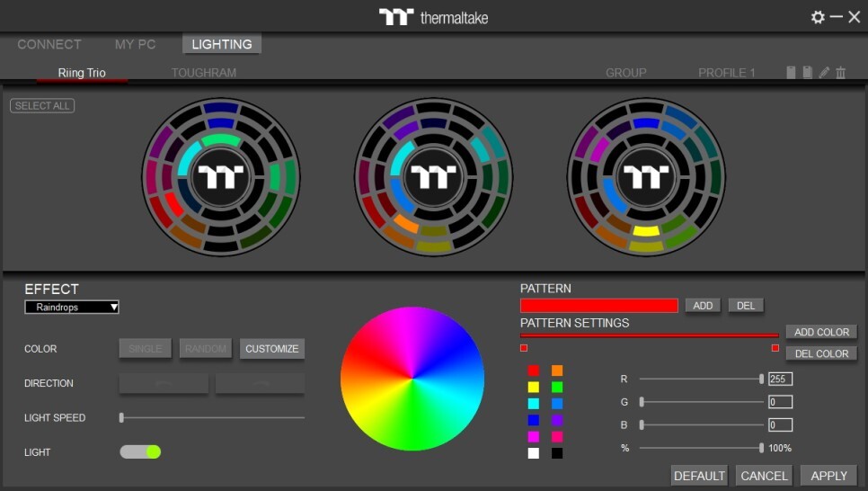This screenshot has height=491, width=868.
Task: Pick a hue from the color wheel
Action: tap(412, 379)
